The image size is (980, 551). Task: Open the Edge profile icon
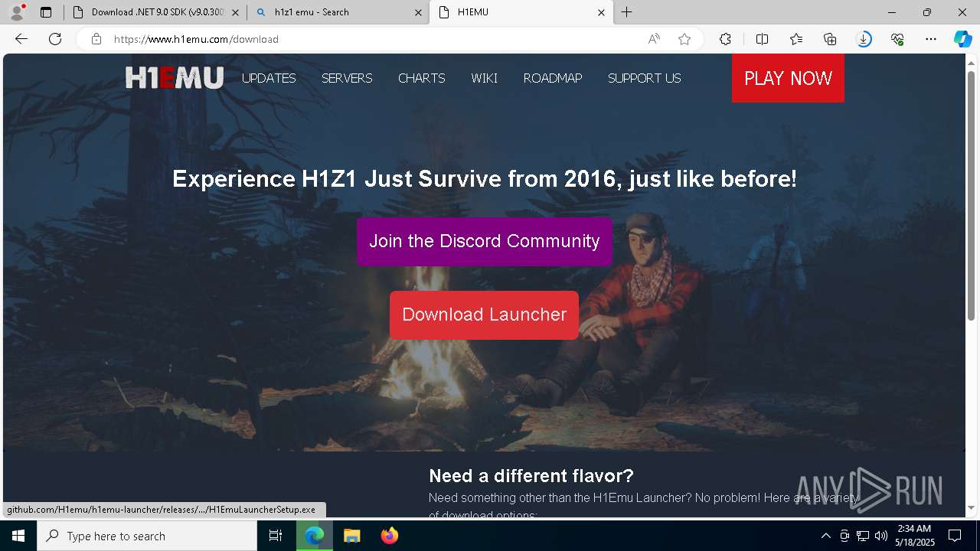pos(17,11)
